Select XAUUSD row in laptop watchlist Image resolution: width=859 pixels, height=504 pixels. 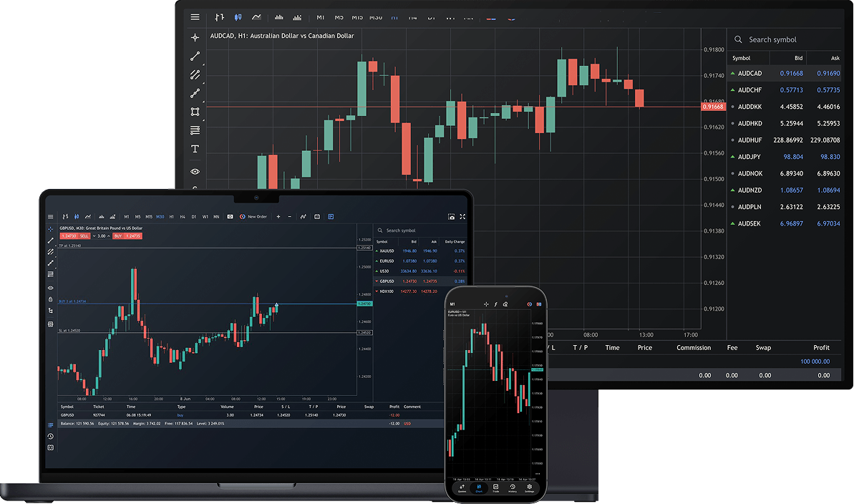pyautogui.click(x=420, y=251)
